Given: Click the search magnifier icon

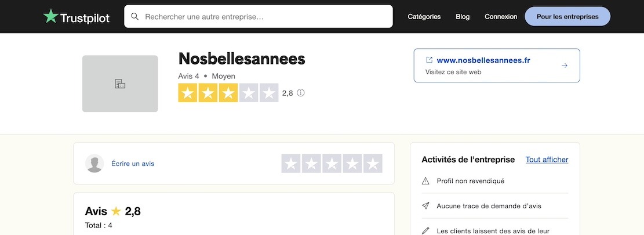Looking at the screenshot, I should click(135, 17).
